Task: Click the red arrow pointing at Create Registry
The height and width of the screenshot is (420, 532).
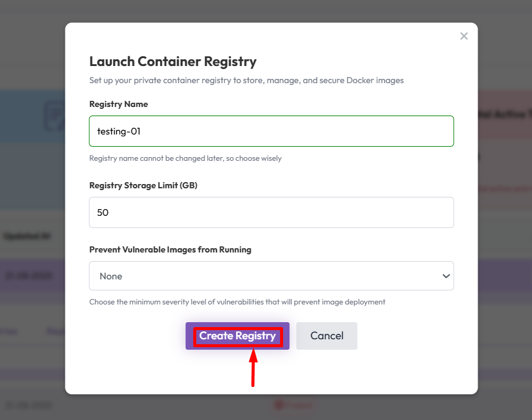Action: (253, 367)
